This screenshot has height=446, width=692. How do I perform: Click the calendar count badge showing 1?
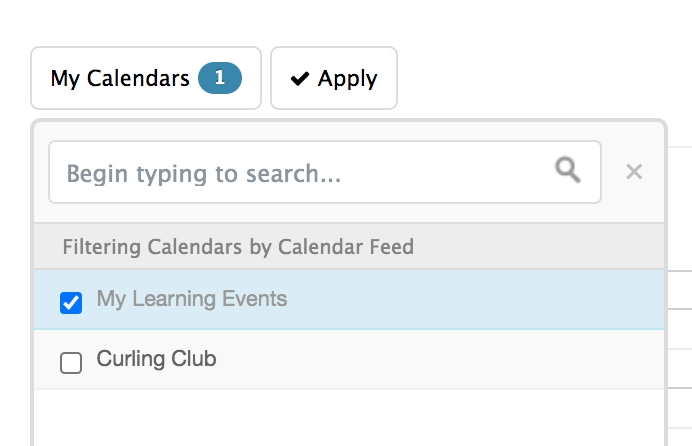[220, 78]
